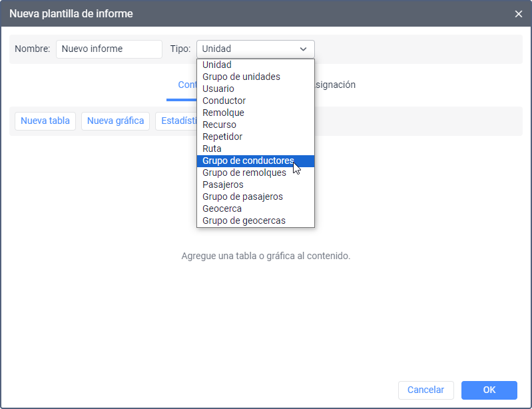
Task: Click into the Nombre input field
Action: [x=109, y=49]
